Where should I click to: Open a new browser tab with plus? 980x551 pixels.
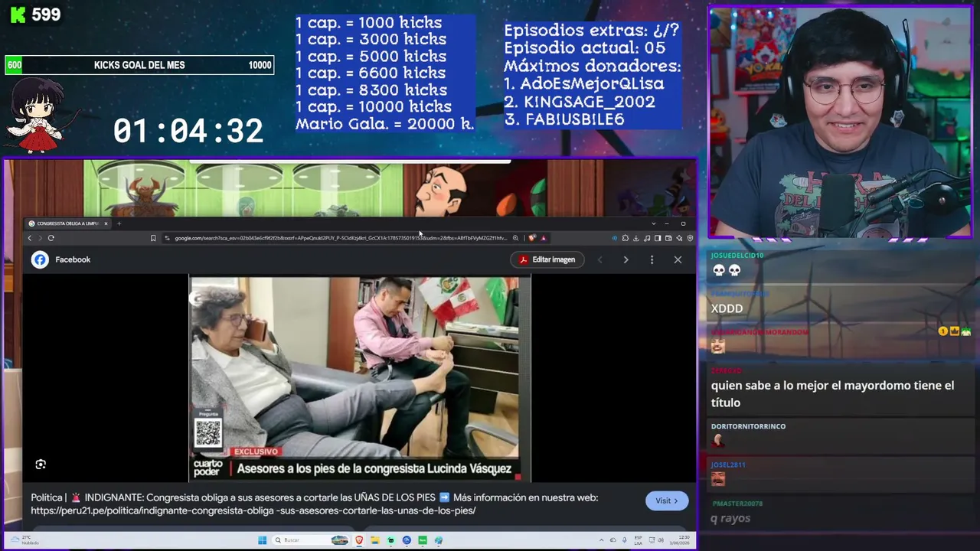(x=119, y=223)
